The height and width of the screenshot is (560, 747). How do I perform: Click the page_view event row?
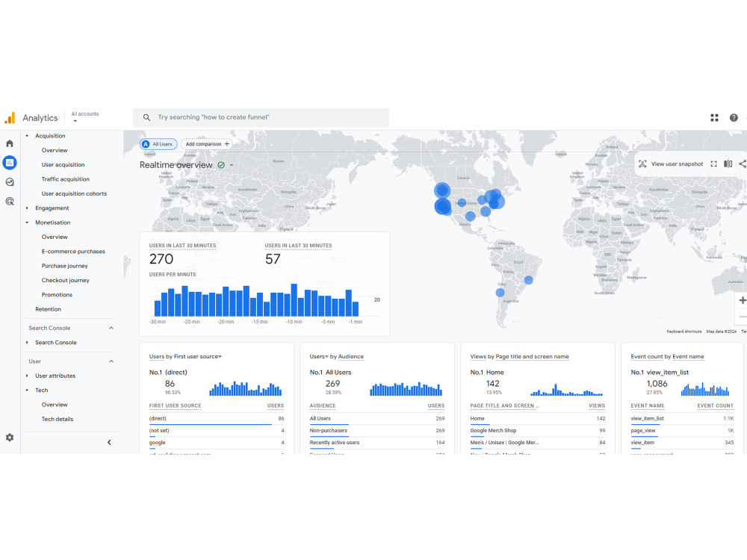(682, 431)
